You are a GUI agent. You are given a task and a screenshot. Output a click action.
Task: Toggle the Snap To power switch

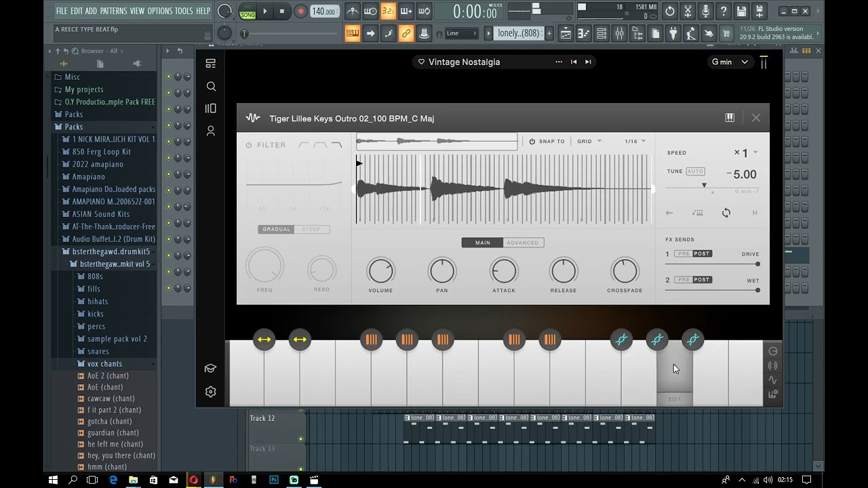pyautogui.click(x=532, y=141)
